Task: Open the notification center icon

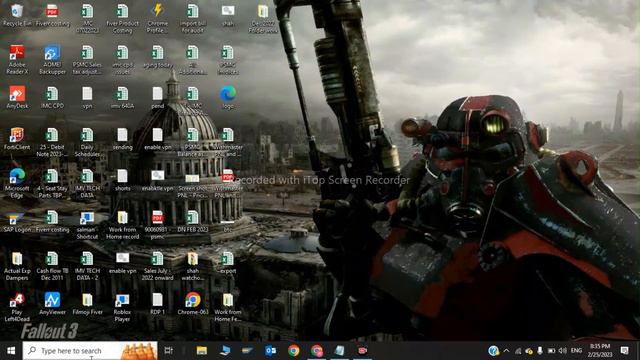Action: (x=624, y=351)
